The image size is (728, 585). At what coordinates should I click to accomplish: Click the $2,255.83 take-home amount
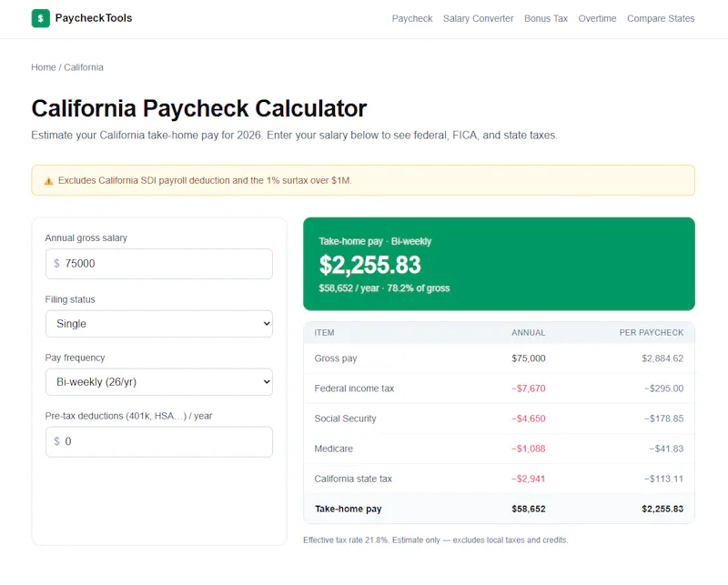[369, 265]
